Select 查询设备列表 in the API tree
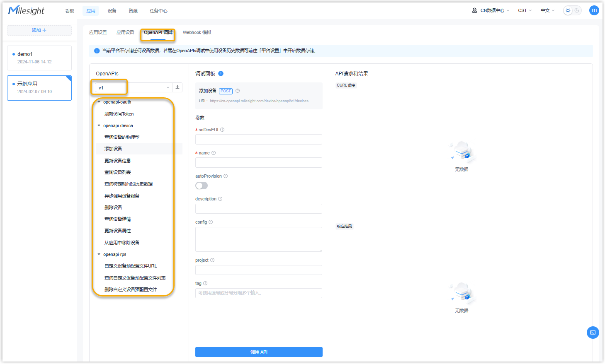 [118, 172]
